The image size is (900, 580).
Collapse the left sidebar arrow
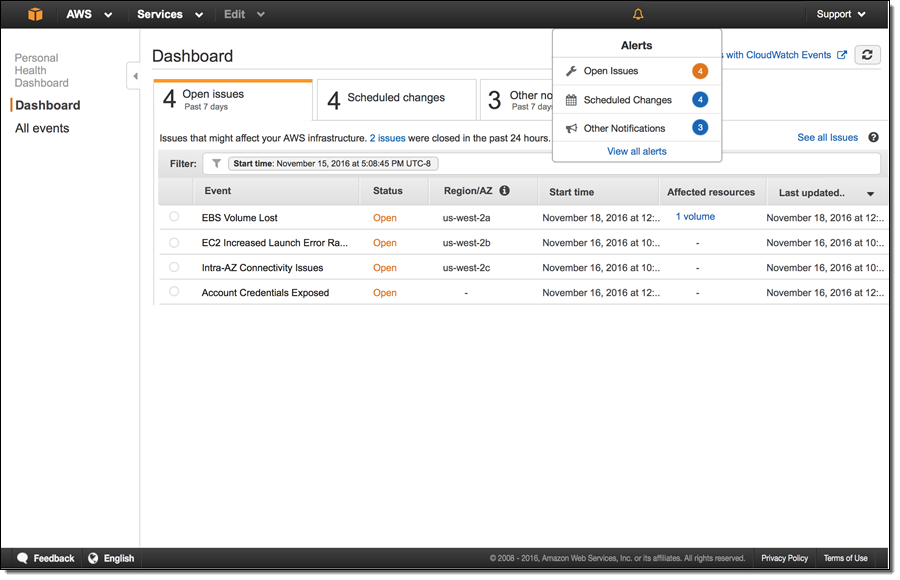click(x=134, y=76)
